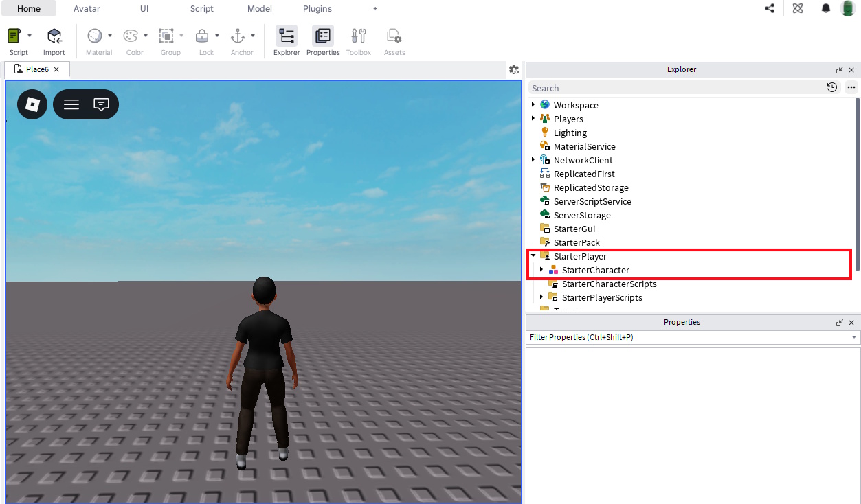Switch to the Avatar tab
The image size is (861, 504).
[x=87, y=9]
